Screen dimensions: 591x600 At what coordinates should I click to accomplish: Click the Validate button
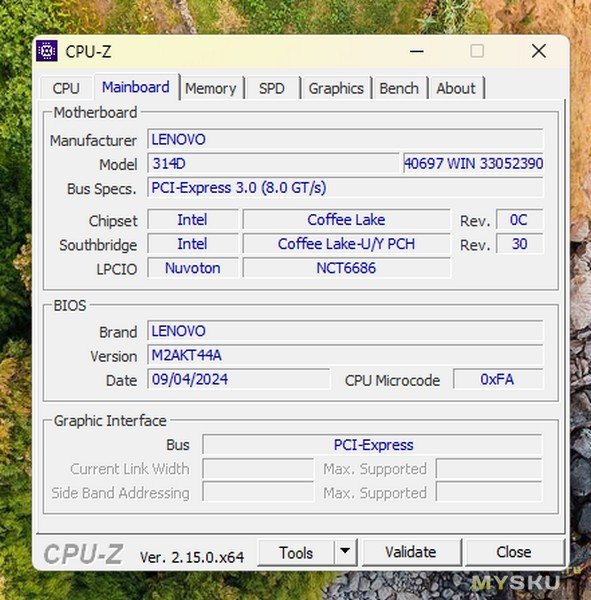(x=411, y=552)
